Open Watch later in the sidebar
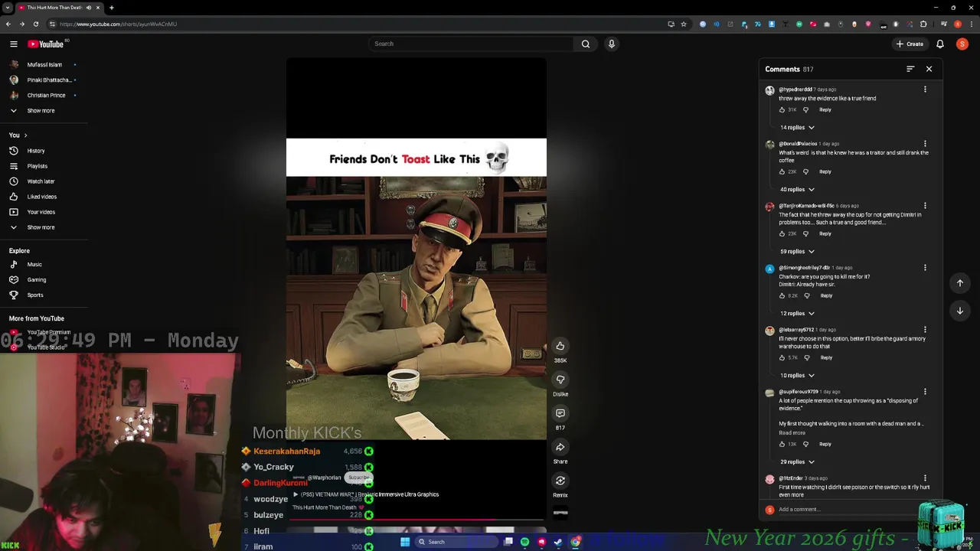 coord(42,181)
